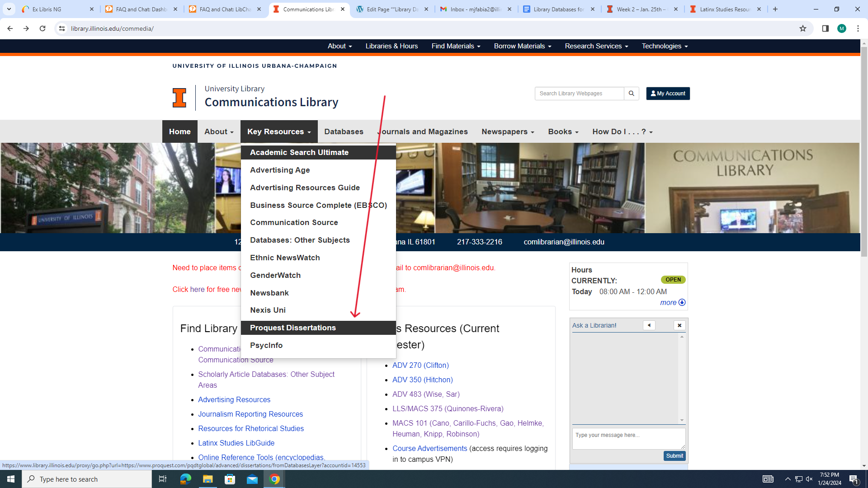Click the chat message input field
Viewport: 868px width, 488px height.
point(628,438)
